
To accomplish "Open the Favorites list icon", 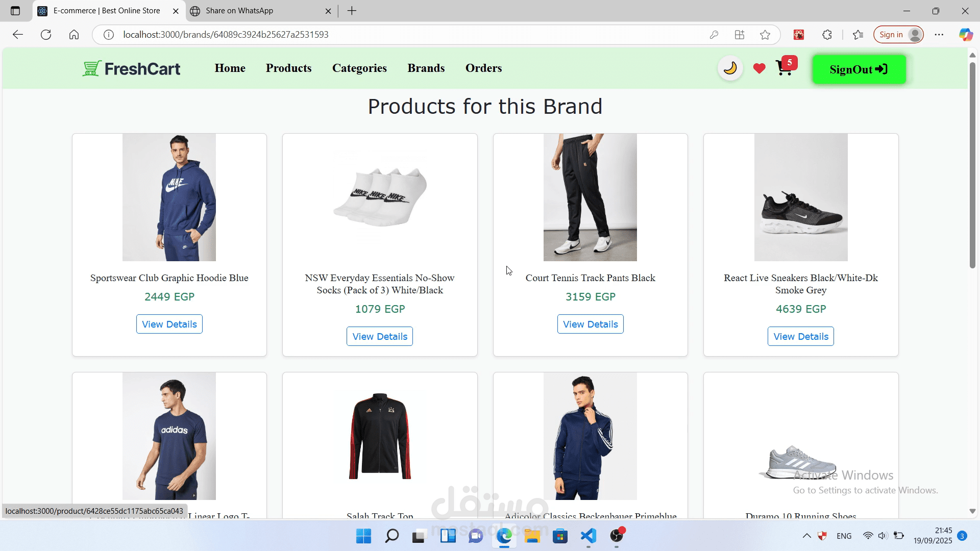I will (x=858, y=35).
